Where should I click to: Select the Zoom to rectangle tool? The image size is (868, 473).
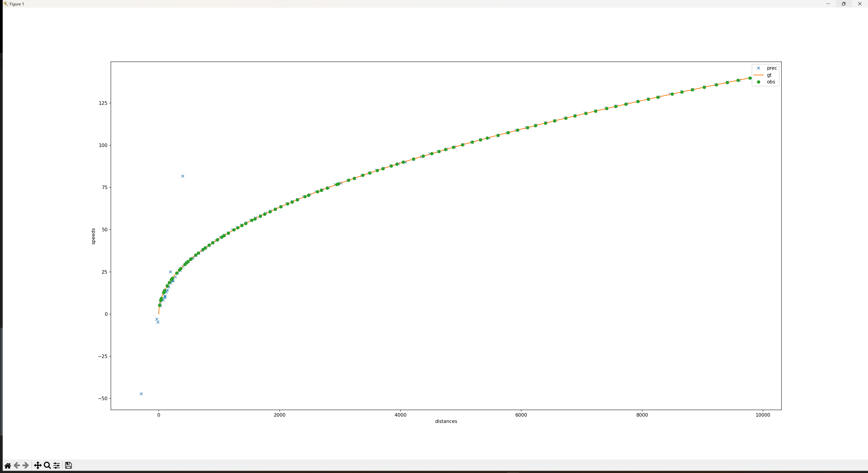point(47,466)
